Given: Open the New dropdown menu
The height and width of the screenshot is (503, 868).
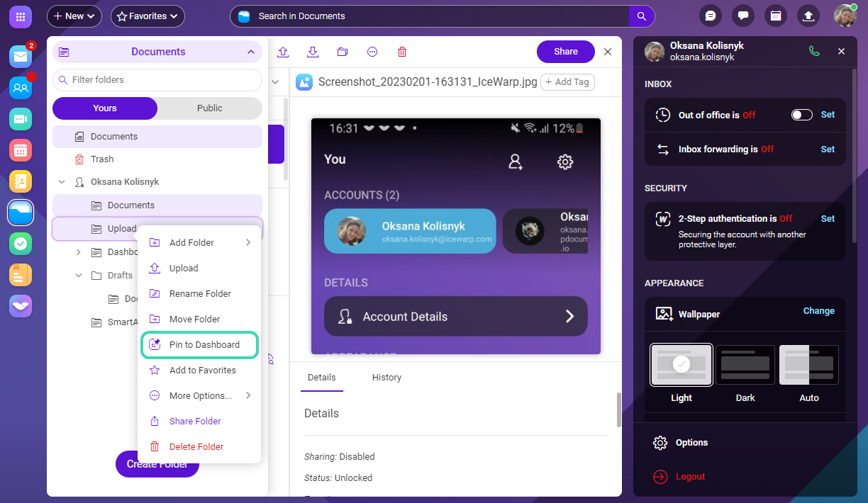Looking at the screenshot, I should tap(74, 16).
